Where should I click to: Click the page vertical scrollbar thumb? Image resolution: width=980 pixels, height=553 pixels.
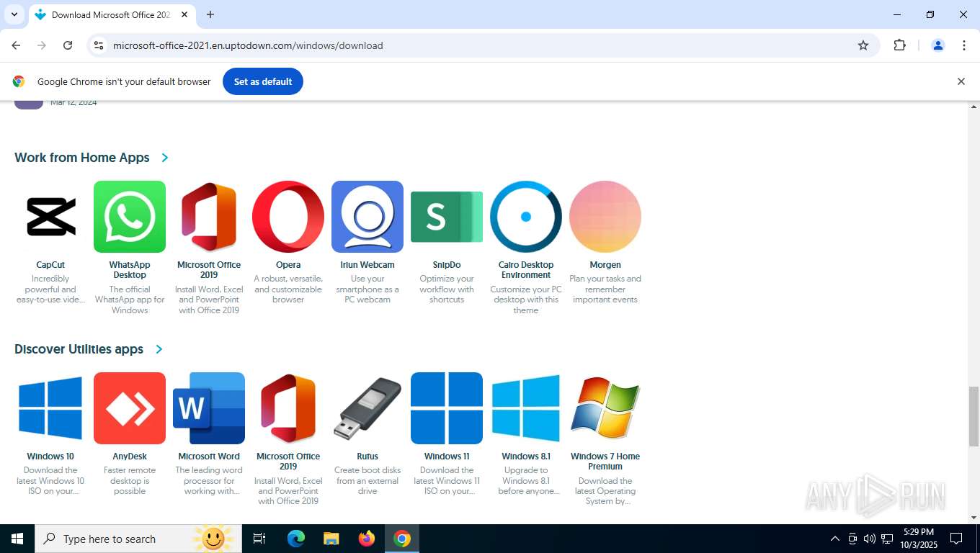(x=974, y=416)
